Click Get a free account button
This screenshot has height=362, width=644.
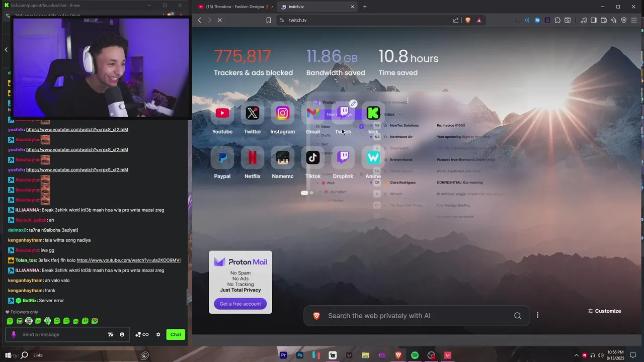(240, 304)
